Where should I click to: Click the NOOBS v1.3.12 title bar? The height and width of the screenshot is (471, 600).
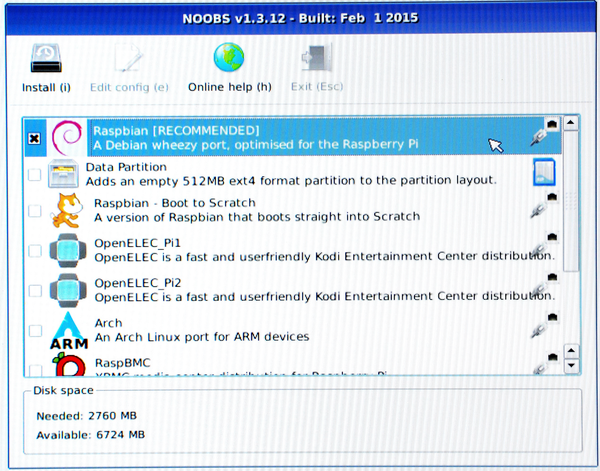tap(300, 18)
